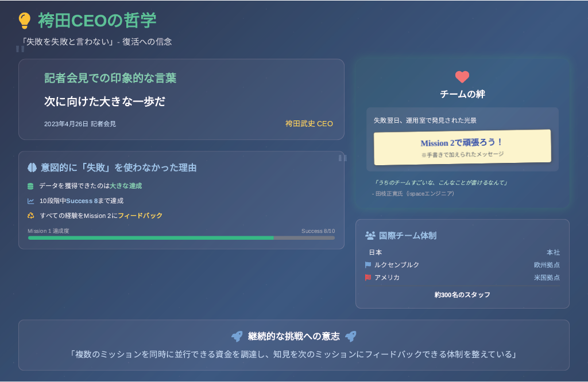588x382 pixels.
Task: Click the 米国拠点 label
Action: [x=547, y=278]
